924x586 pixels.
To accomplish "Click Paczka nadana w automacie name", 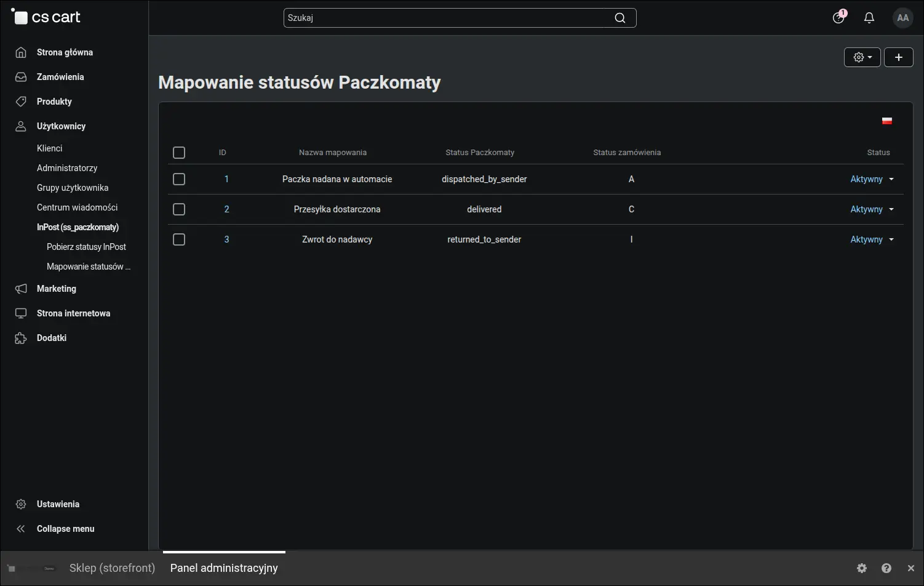I will (x=337, y=179).
